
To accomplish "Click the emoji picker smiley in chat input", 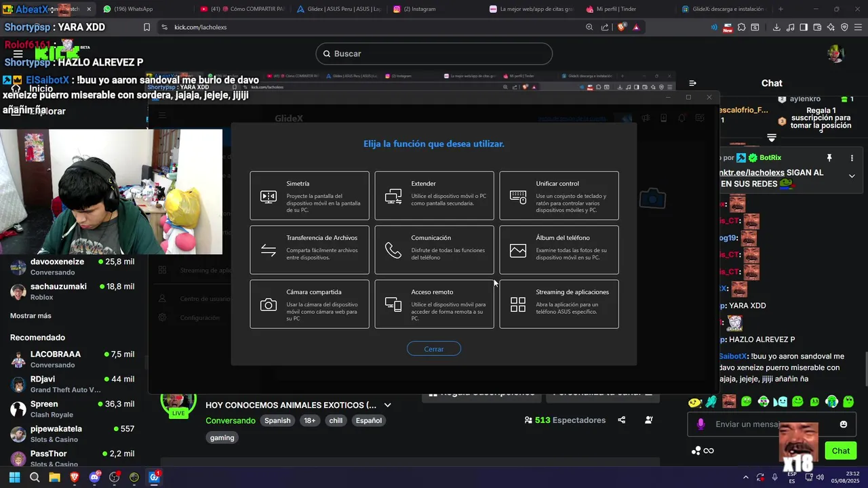I will point(844,424).
